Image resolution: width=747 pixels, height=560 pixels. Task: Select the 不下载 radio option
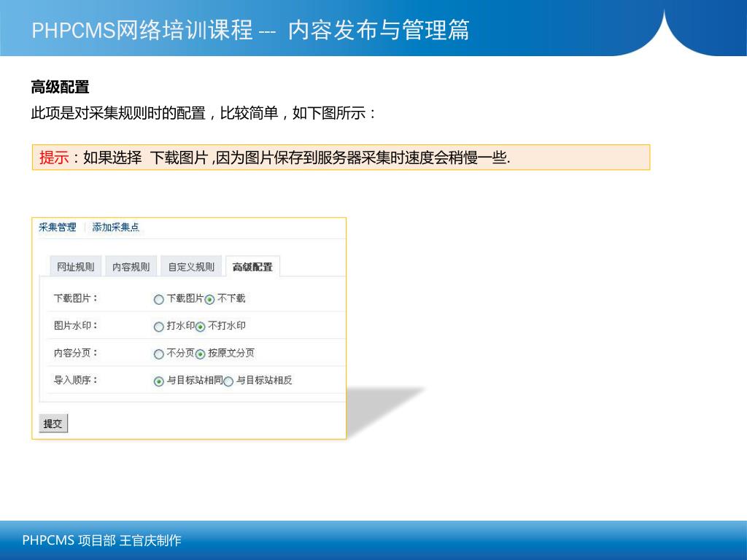click(209, 300)
